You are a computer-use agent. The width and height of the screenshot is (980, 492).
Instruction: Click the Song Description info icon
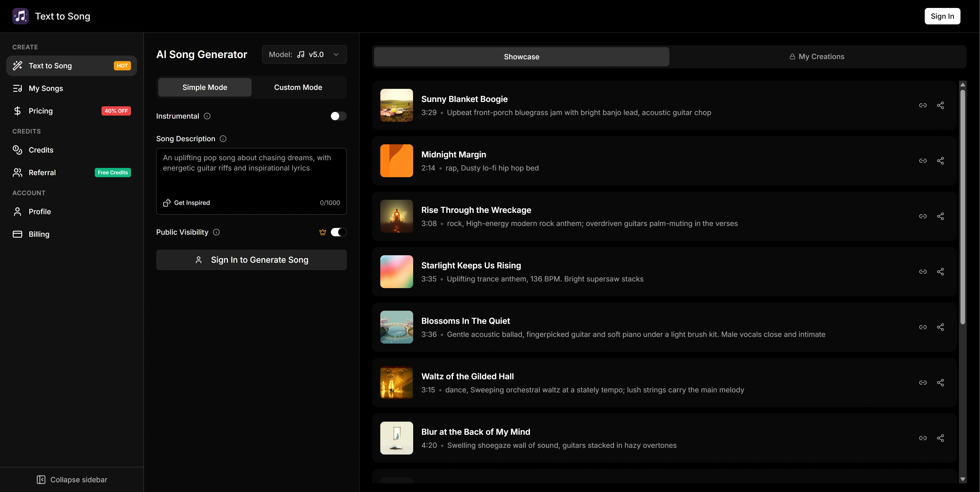pos(223,139)
